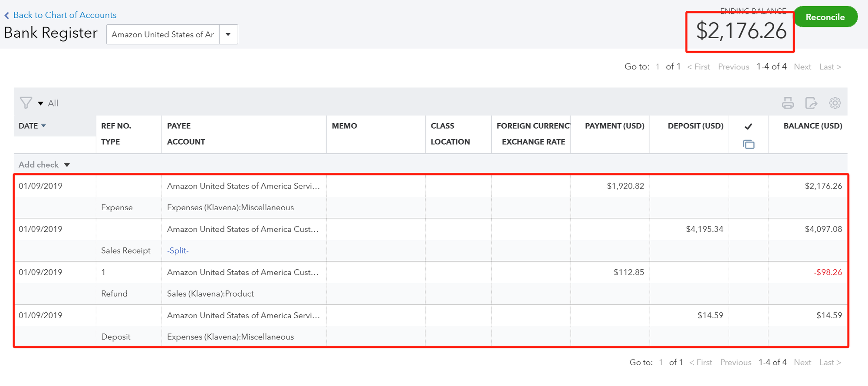
Task: Click the filter funnel icon
Action: coord(26,103)
